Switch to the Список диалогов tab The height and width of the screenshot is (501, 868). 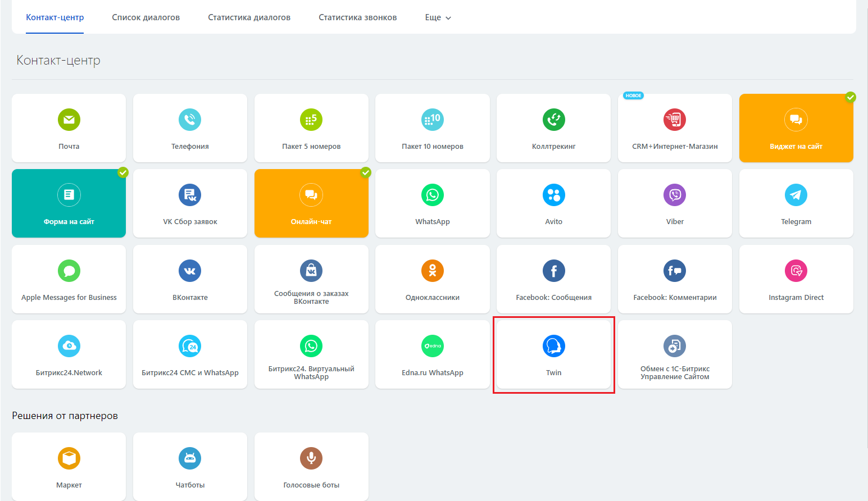tap(146, 17)
